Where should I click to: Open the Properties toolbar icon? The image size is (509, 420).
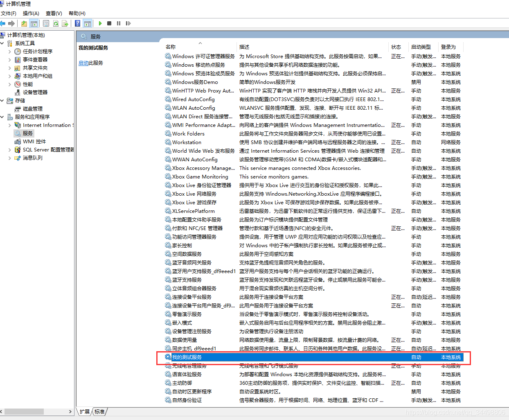pyautogui.click(x=46, y=23)
